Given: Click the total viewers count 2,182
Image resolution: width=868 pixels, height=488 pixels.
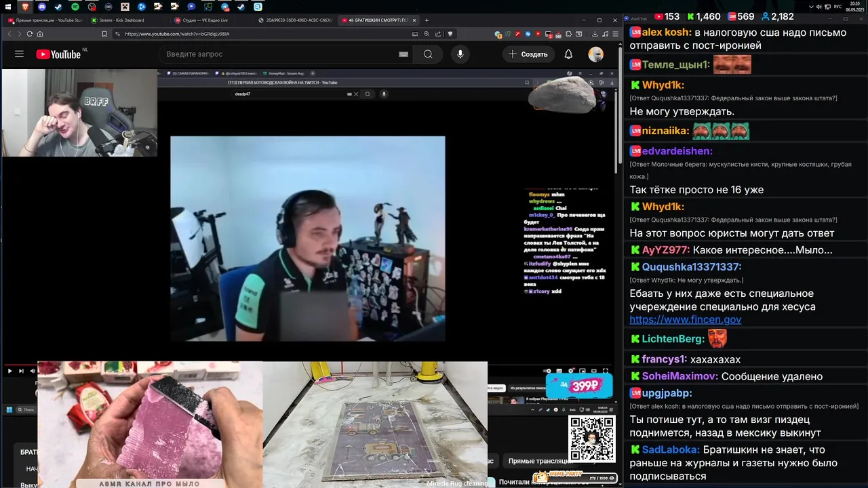Looking at the screenshot, I should click(x=777, y=16).
